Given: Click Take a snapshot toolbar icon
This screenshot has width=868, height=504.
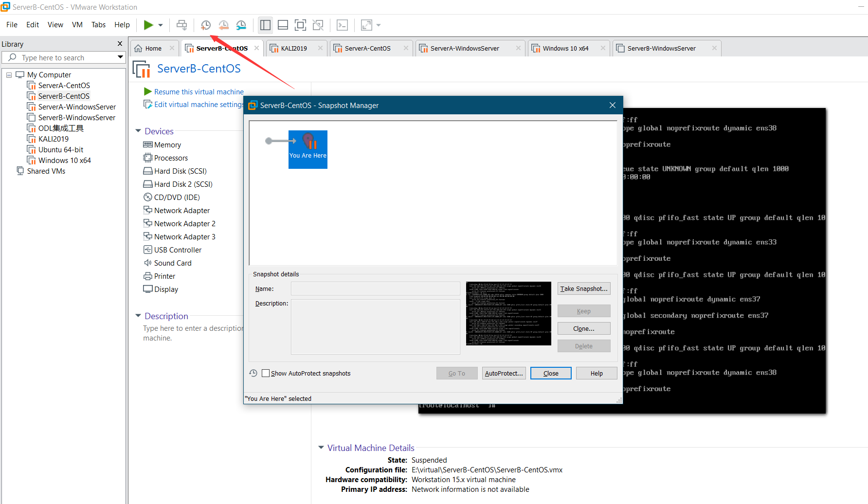Looking at the screenshot, I should [x=206, y=25].
